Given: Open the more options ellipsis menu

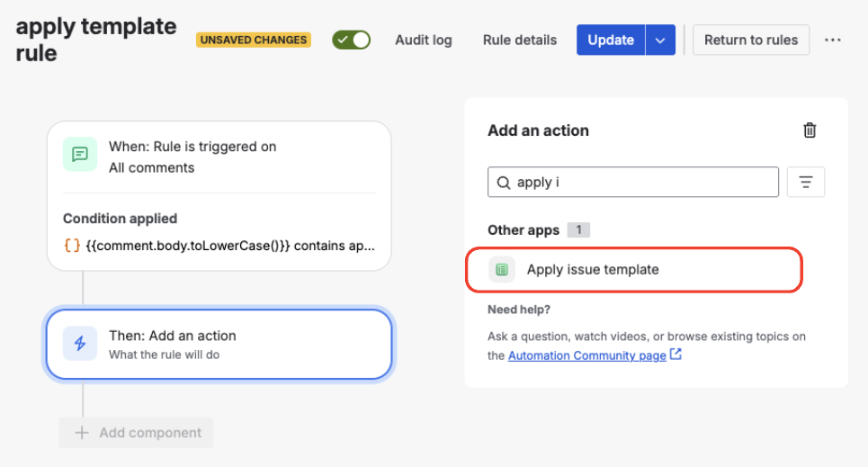Looking at the screenshot, I should [833, 40].
